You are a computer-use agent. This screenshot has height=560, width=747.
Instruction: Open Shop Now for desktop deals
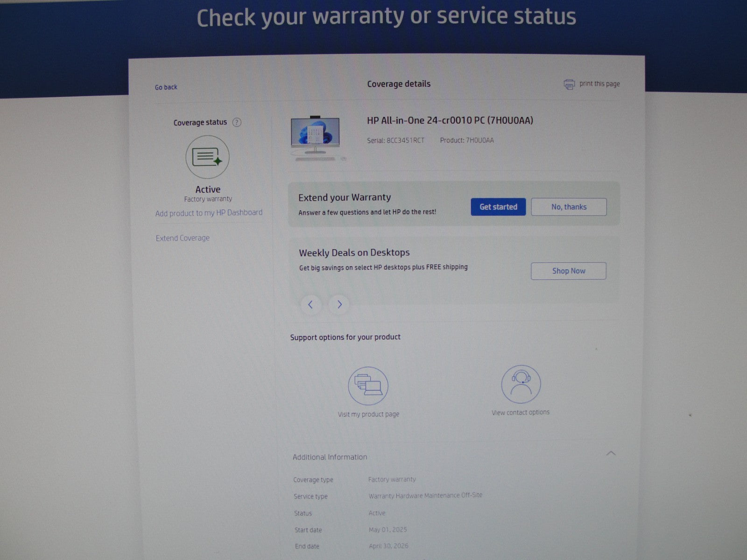click(x=568, y=271)
